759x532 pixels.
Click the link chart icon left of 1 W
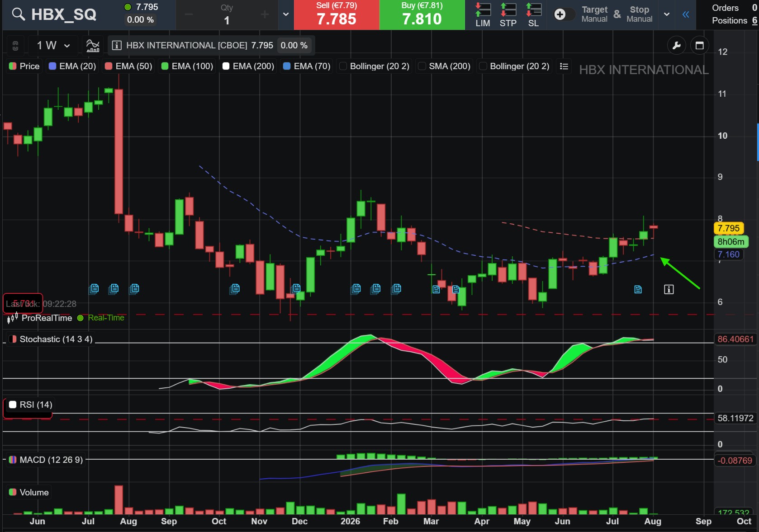tap(15, 45)
